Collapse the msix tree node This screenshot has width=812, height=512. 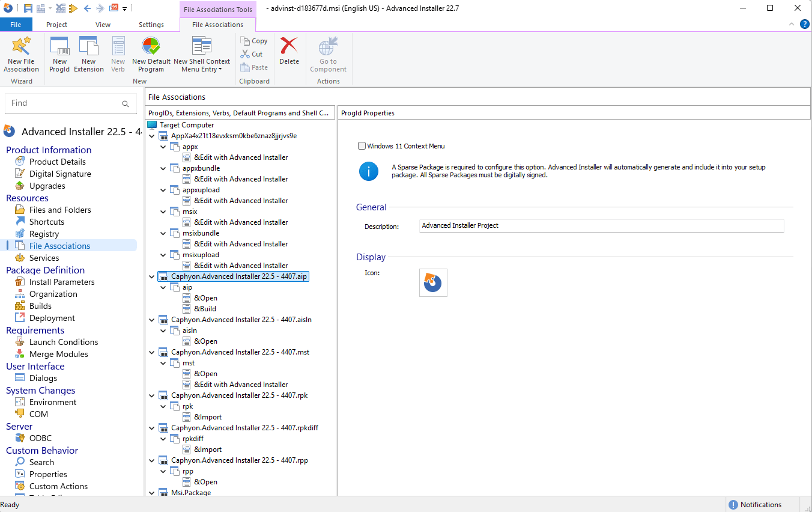coord(162,211)
